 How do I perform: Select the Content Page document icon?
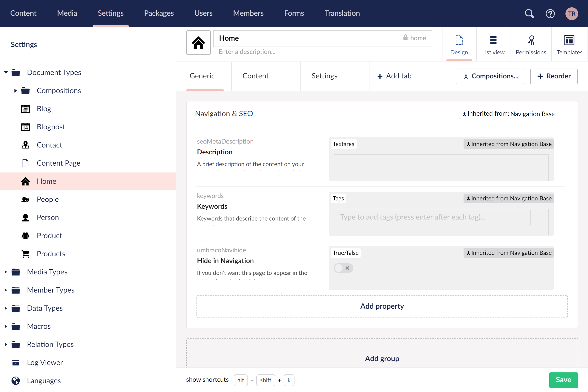tap(25, 163)
